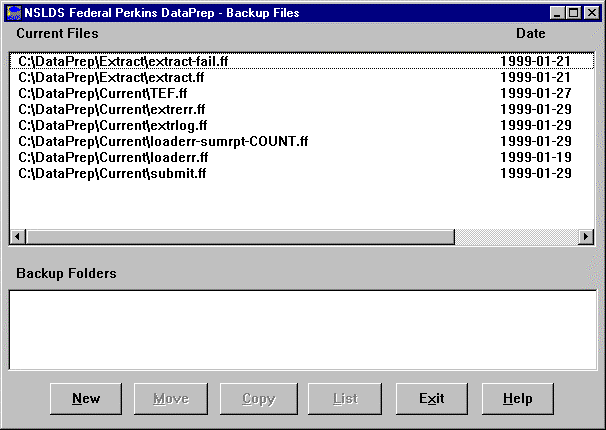Choose the extrlog.ff file entry
Screen dimensions: 606x430
coord(112,125)
